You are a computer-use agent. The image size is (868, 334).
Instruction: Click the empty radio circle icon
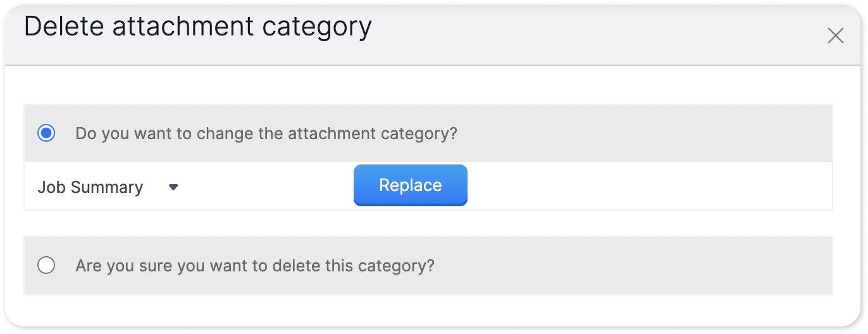click(46, 265)
